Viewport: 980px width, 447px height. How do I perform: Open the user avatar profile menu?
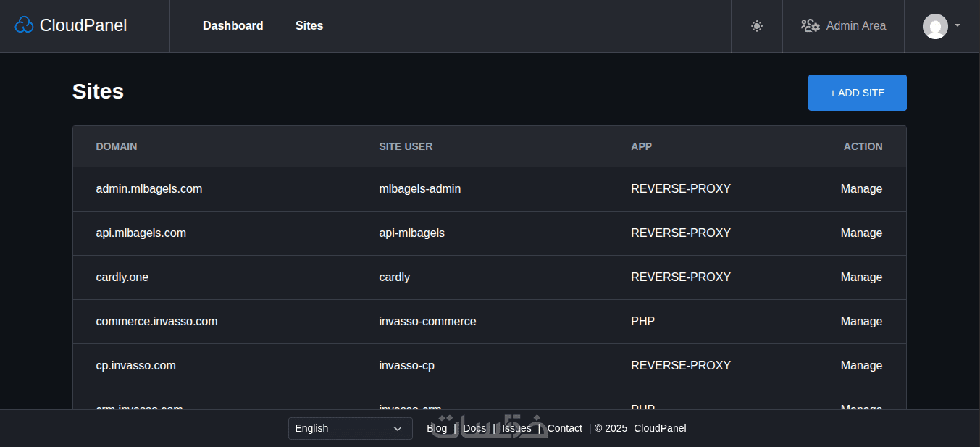pos(935,26)
